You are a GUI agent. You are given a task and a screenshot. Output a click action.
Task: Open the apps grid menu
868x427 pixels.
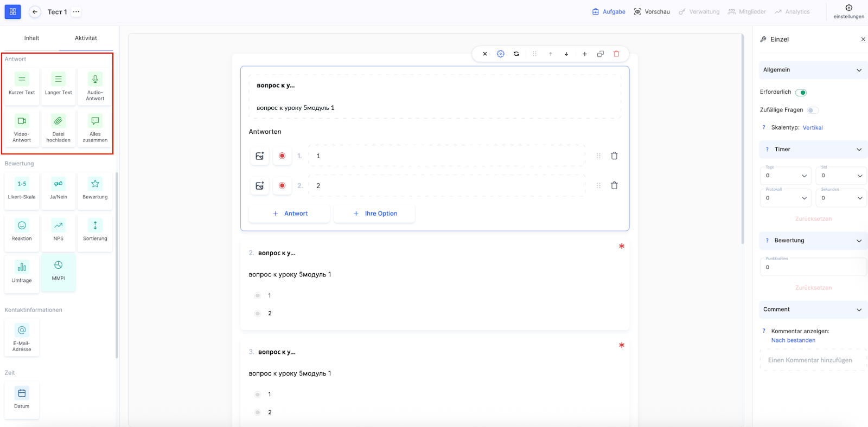click(x=13, y=11)
